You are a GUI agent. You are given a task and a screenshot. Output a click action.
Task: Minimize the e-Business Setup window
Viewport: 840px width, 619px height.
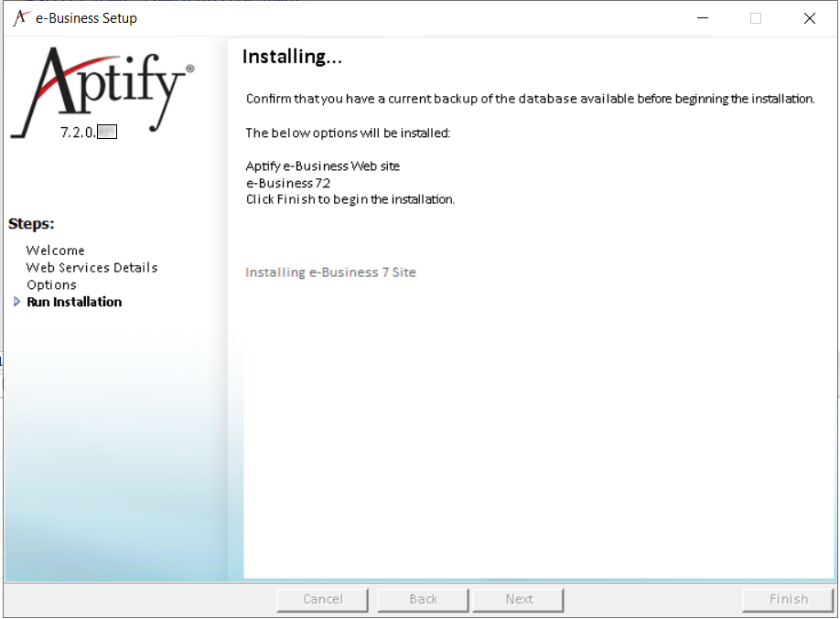703,18
